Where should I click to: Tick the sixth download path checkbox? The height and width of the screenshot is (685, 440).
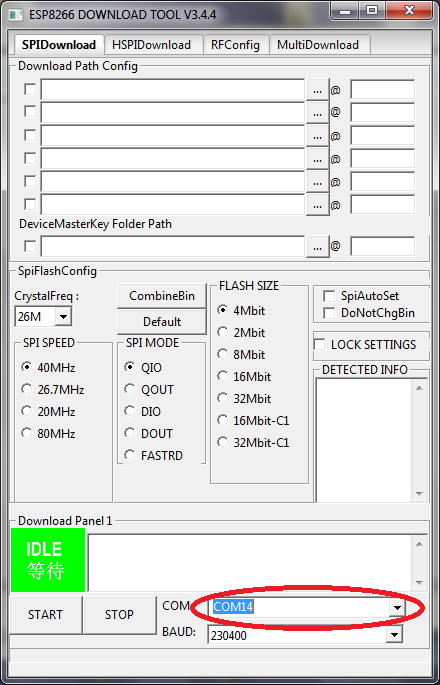[30, 204]
